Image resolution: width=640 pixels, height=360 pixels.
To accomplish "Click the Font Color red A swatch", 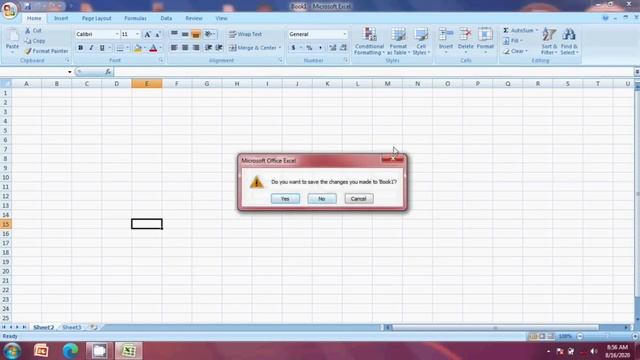I will coord(153,48).
